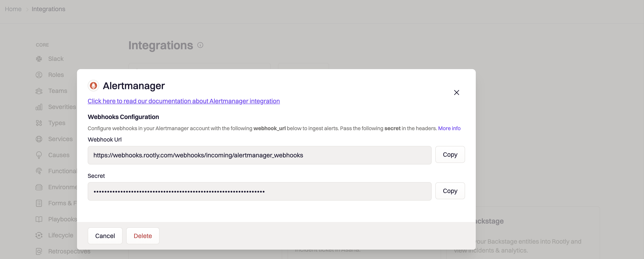Delete the Alertmanager integration
This screenshot has height=259, width=644.
[x=143, y=236]
